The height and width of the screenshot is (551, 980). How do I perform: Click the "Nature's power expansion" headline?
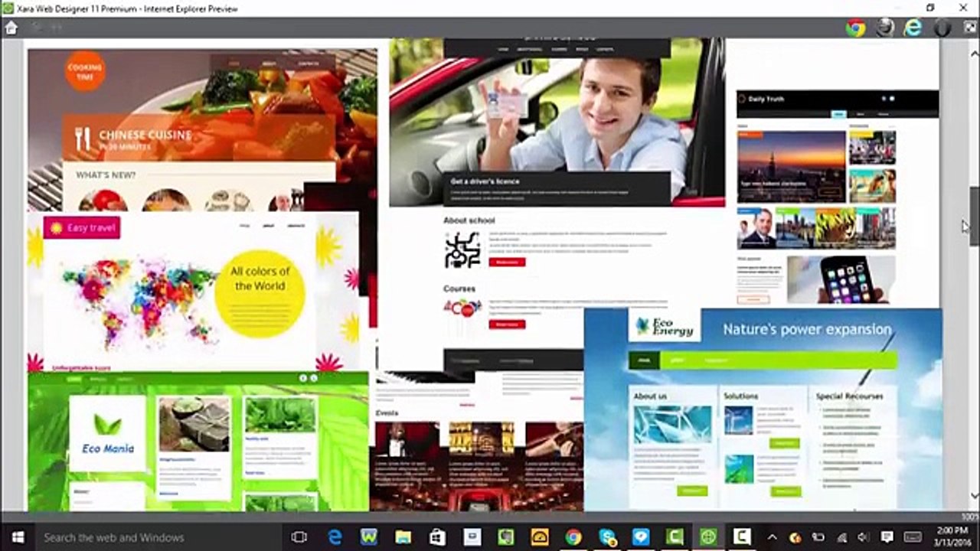(807, 330)
